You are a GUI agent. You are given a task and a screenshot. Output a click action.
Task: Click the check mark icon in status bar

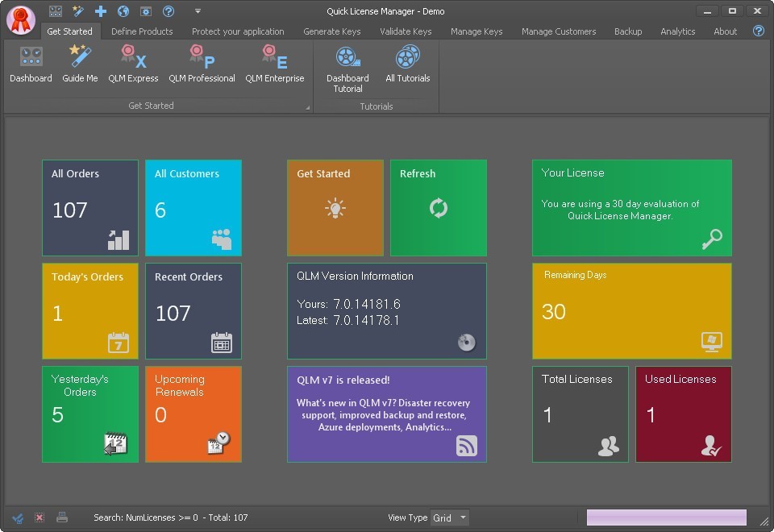(18, 517)
